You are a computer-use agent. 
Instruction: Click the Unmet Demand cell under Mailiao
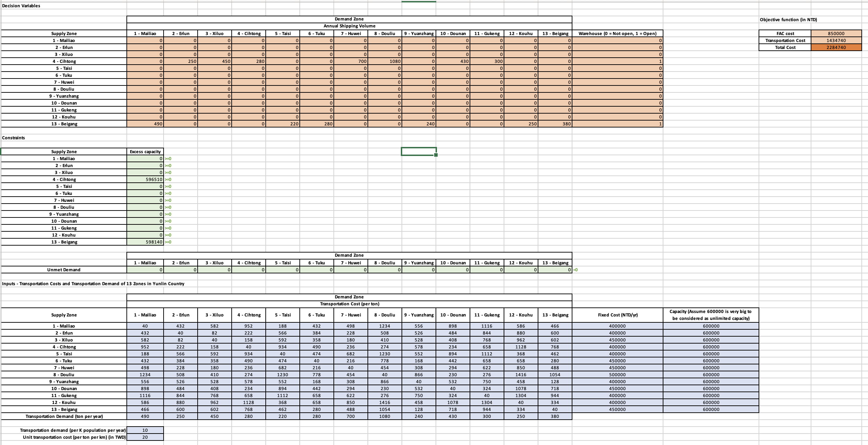tap(145, 270)
